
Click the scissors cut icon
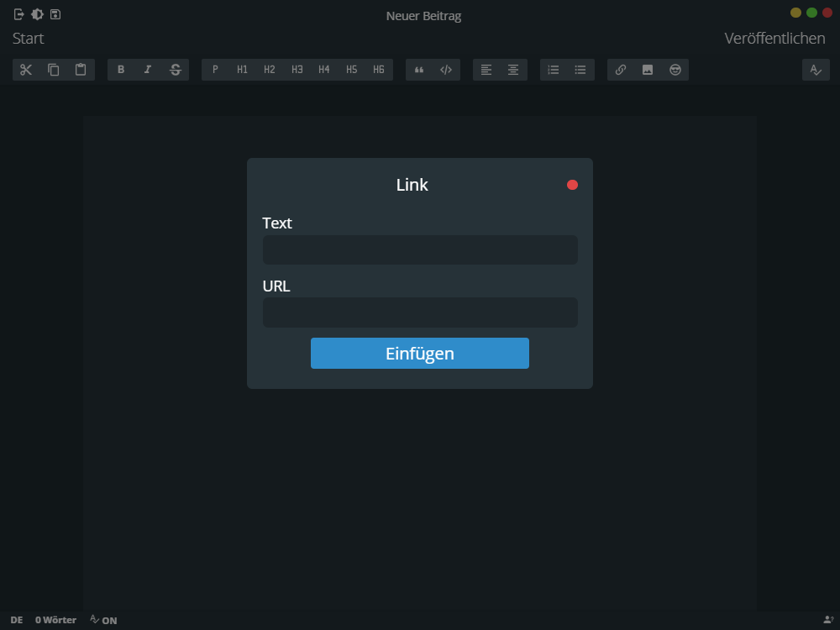26,70
